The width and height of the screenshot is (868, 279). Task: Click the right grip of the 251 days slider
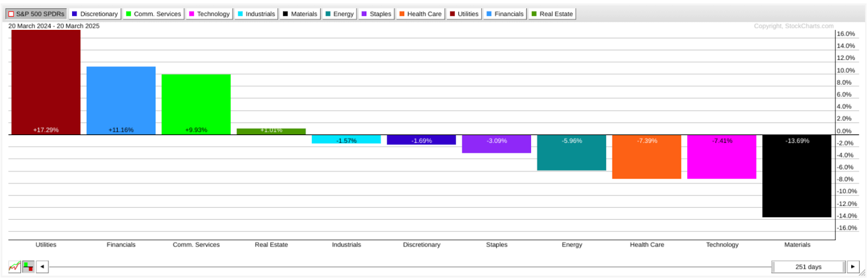point(844,267)
